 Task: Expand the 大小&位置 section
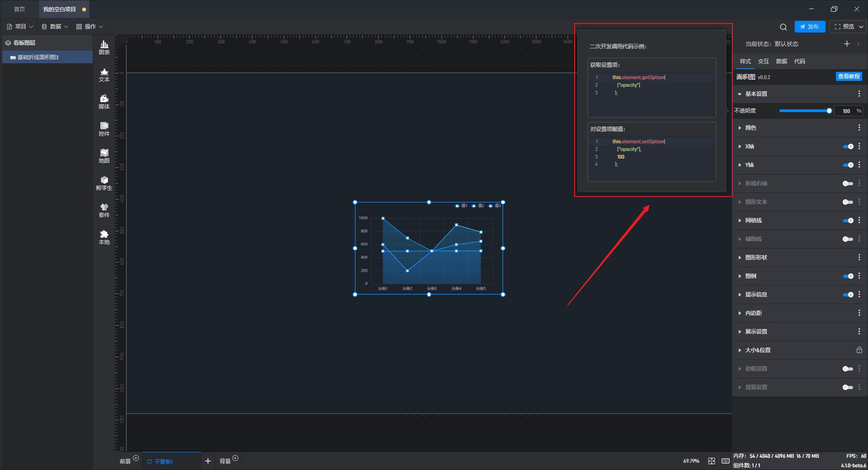coord(740,350)
